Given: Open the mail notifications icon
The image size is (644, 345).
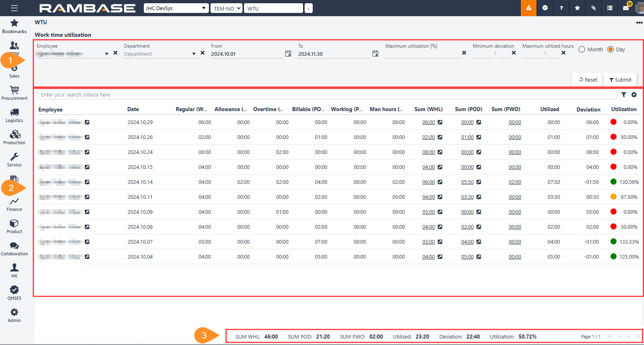Looking at the screenshot, I should pos(626,8).
